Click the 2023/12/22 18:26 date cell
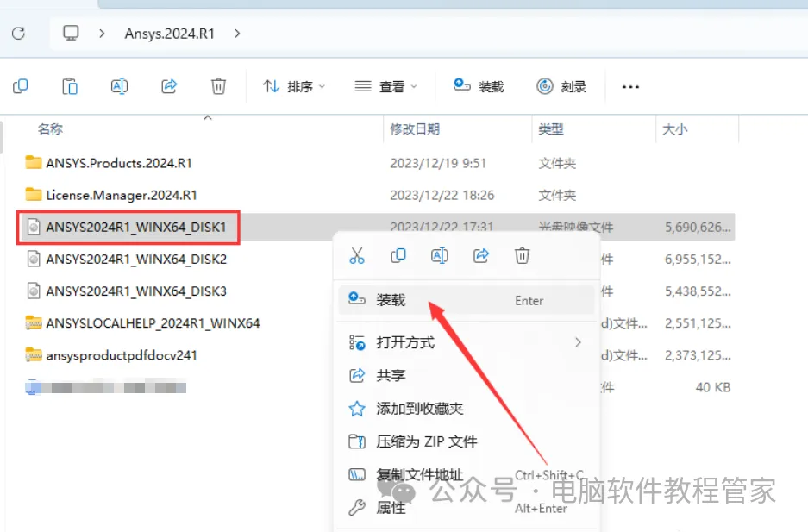808x532 pixels. (442, 195)
